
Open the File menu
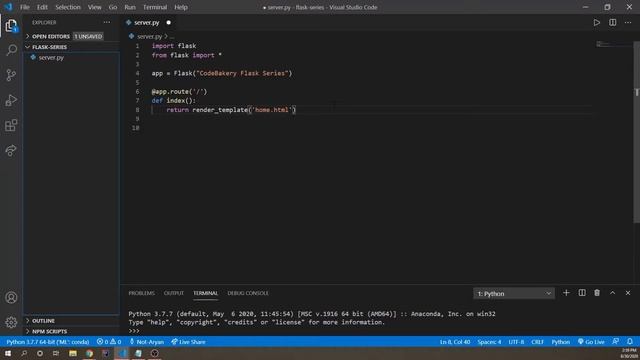[x=25, y=7]
